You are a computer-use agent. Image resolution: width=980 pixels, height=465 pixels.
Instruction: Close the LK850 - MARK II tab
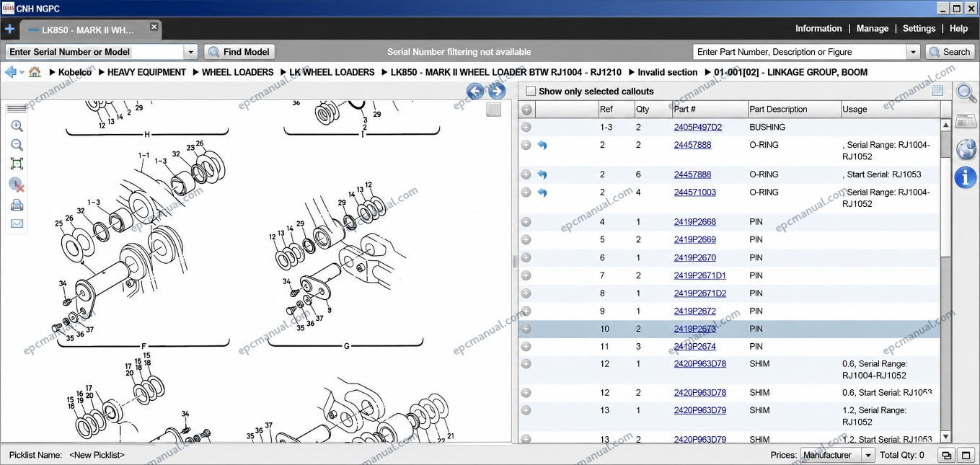pyautogui.click(x=154, y=27)
